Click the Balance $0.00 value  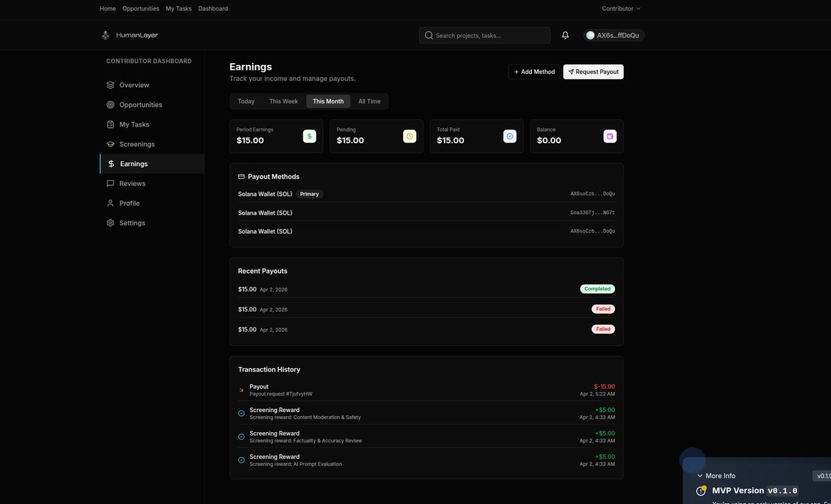tap(549, 141)
